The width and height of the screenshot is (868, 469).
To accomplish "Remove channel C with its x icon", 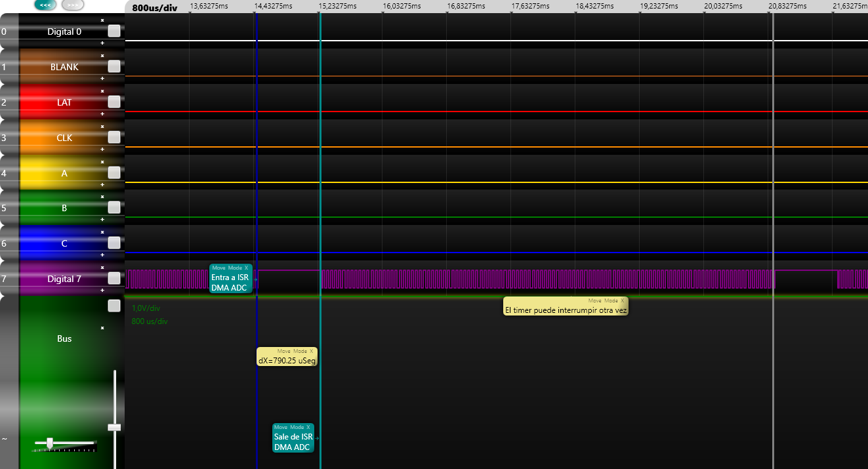I will click(x=102, y=232).
